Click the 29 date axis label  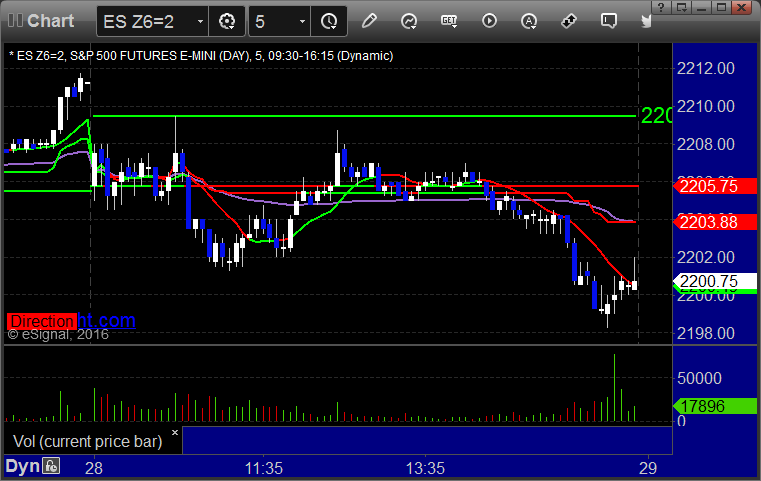coord(648,468)
